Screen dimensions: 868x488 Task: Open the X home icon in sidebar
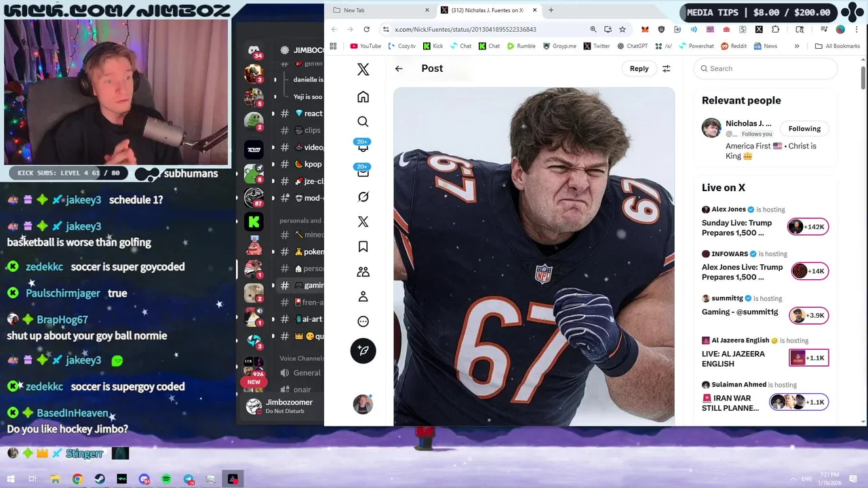coord(363,97)
